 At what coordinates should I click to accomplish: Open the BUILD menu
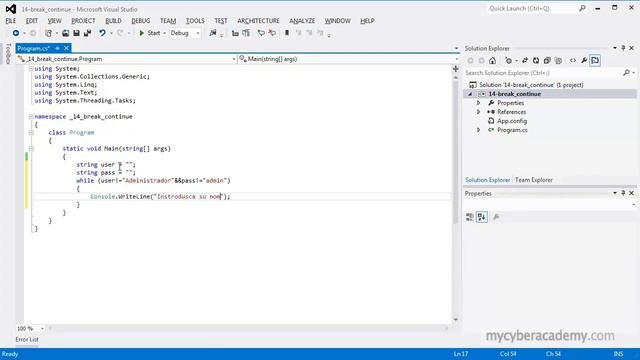pyautogui.click(x=113, y=21)
